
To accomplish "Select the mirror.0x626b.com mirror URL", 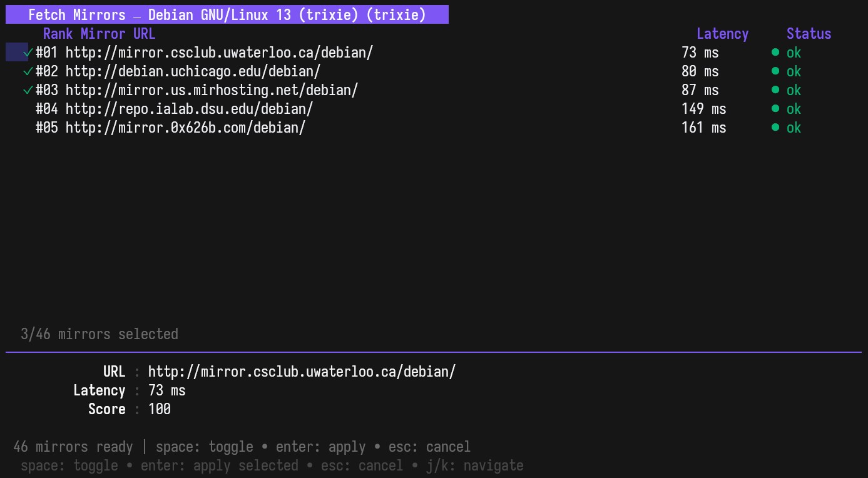I will (185, 128).
